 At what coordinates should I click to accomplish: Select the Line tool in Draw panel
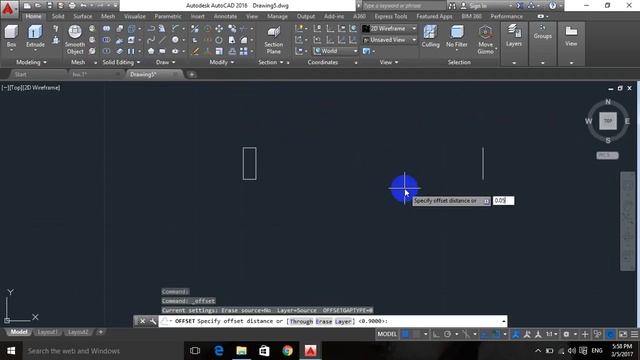pyautogui.click(x=162, y=40)
